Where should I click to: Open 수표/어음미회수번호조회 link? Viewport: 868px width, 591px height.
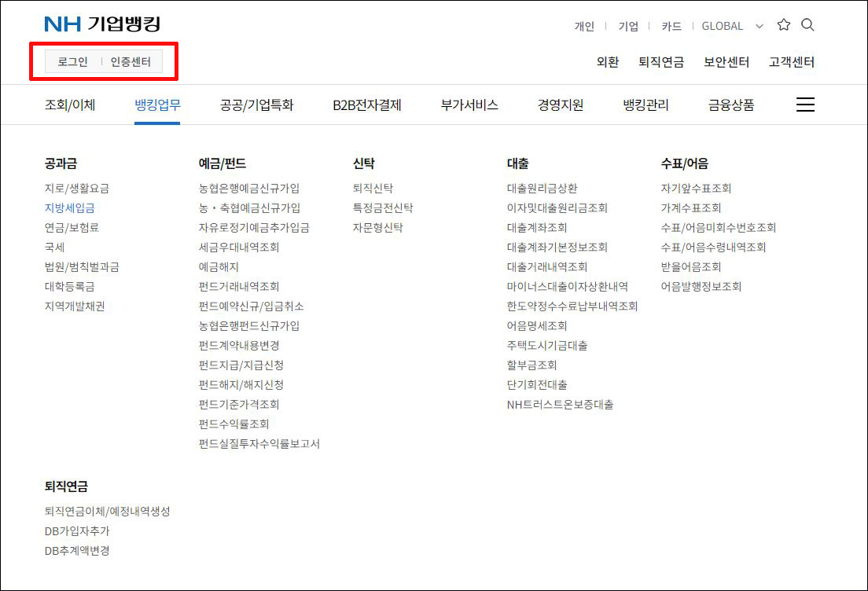coord(719,227)
